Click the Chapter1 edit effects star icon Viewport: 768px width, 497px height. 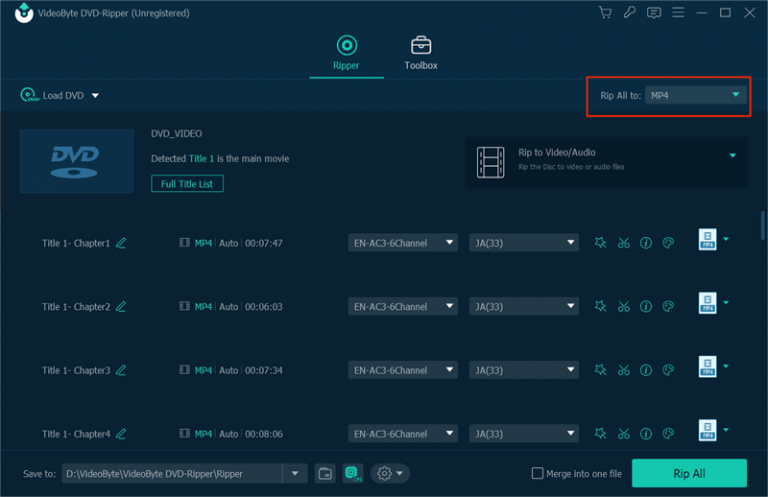pyautogui.click(x=600, y=243)
